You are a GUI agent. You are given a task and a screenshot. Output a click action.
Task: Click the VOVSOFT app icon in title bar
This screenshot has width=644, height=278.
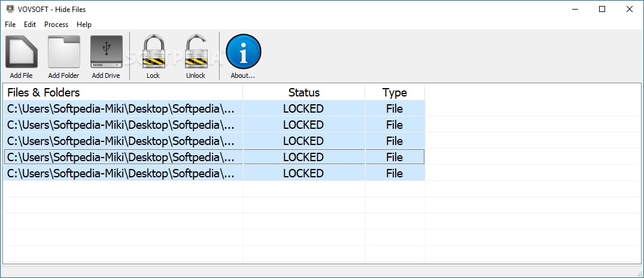(x=10, y=9)
